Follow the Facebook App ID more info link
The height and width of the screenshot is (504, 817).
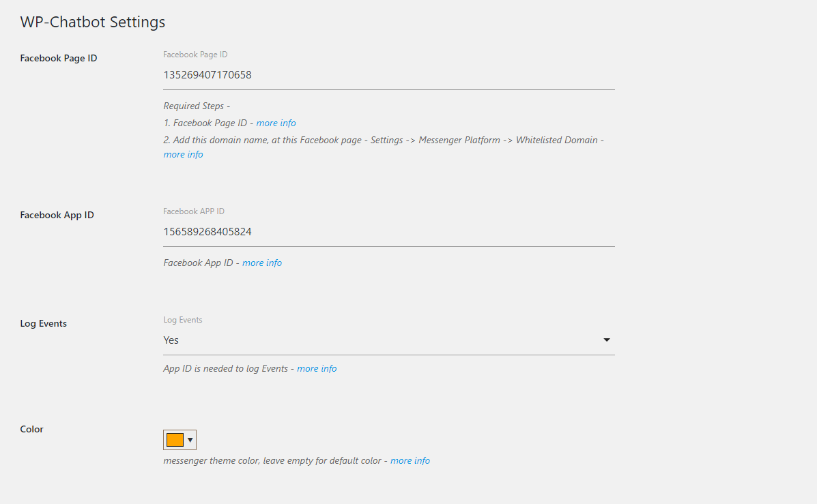[x=261, y=263]
